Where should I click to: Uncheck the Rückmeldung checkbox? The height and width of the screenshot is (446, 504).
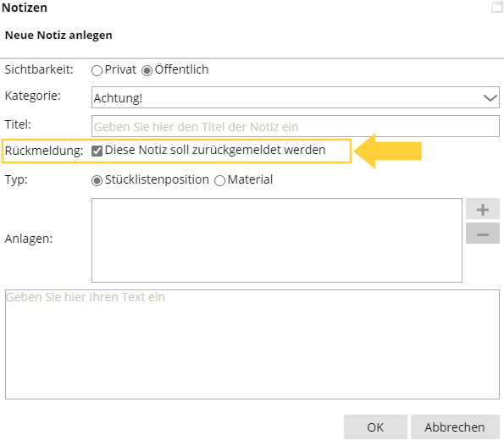97,151
